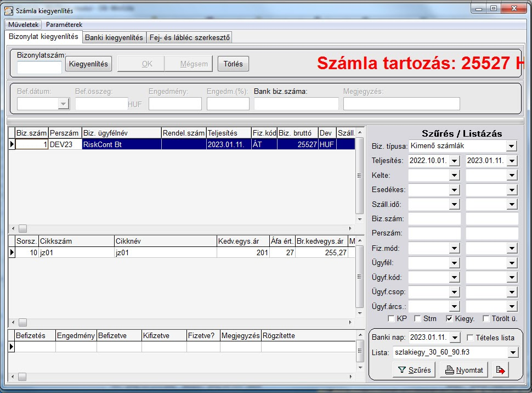
Task: Open the Biz. típusa dropdown
Action: pyautogui.click(x=511, y=147)
